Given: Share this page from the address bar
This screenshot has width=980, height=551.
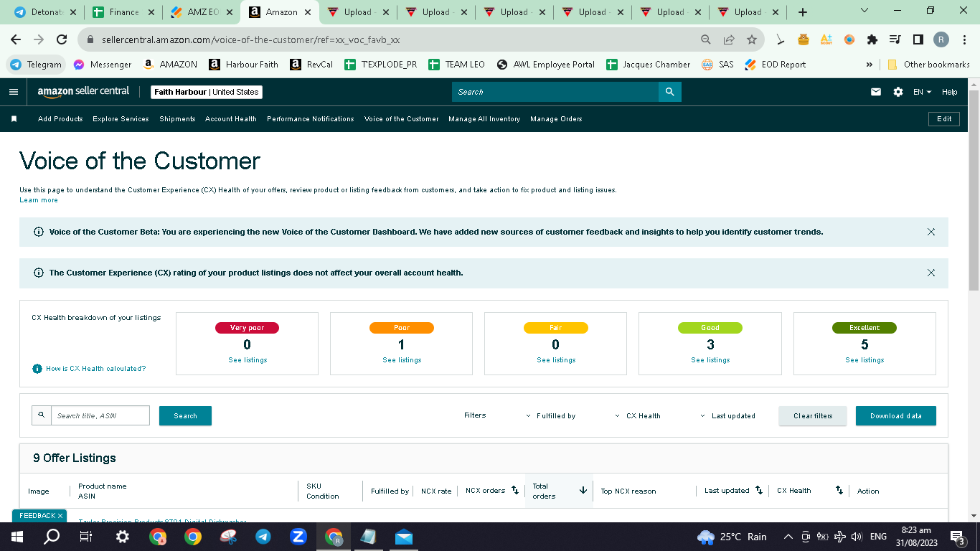Looking at the screenshot, I should tap(729, 39).
